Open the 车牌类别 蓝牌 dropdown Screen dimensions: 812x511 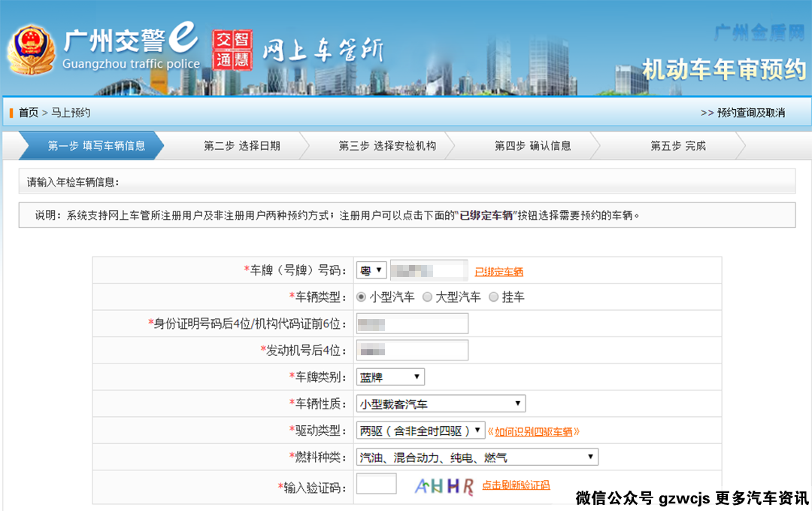[389, 377]
